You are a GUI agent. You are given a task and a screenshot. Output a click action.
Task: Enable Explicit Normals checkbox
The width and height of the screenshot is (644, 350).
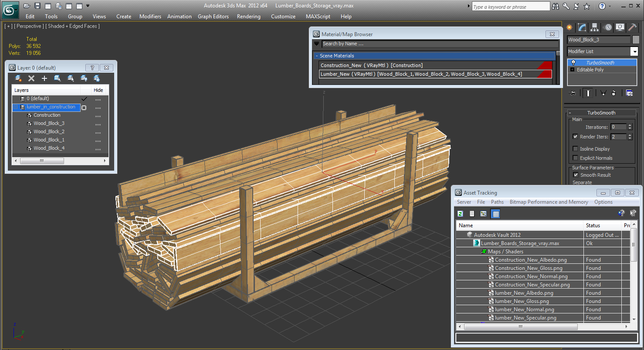pyautogui.click(x=576, y=158)
